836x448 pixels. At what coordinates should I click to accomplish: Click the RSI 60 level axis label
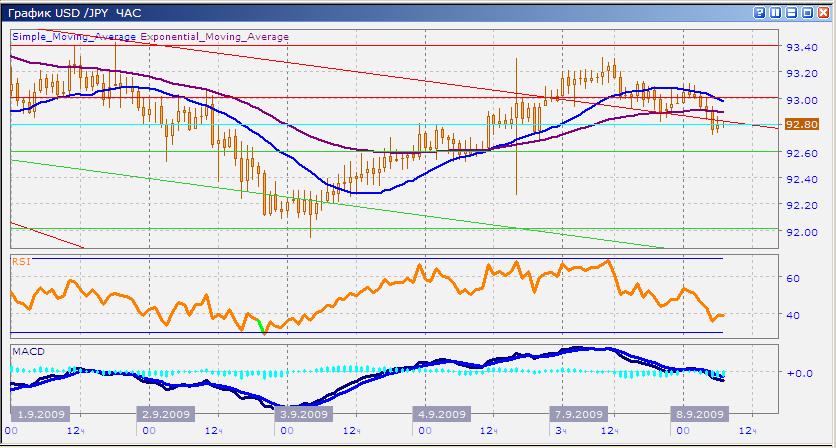[792, 279]
